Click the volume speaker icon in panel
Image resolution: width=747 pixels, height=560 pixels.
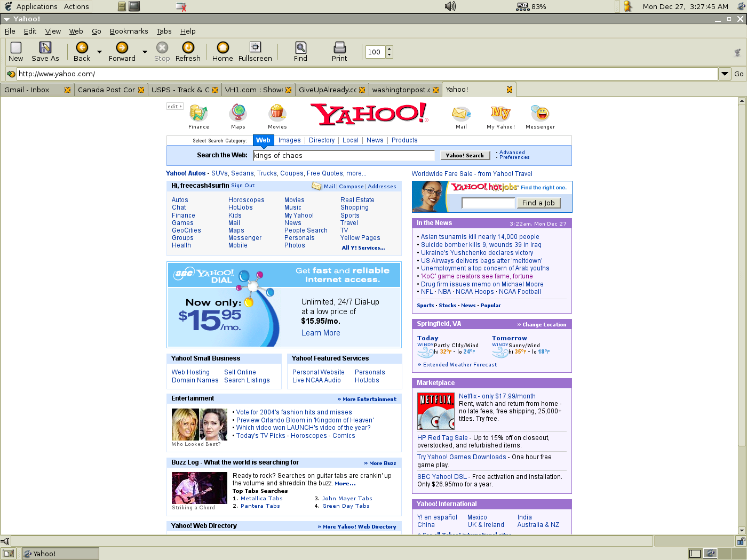coord(450,6)
